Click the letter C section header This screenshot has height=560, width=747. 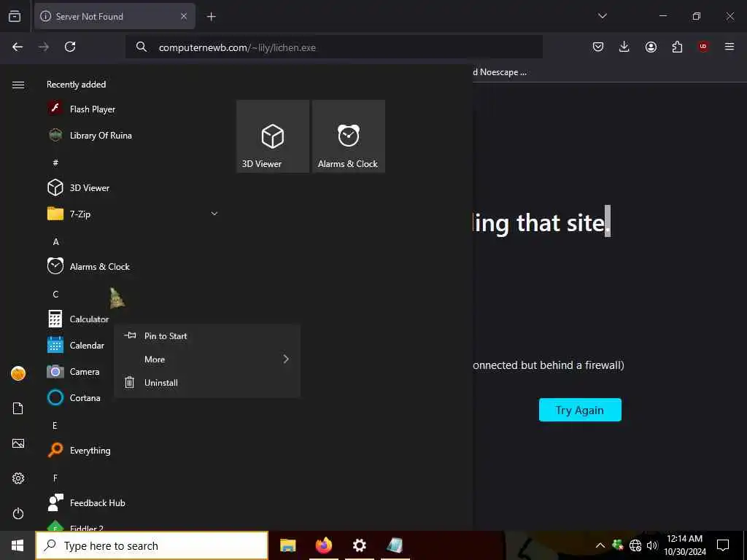click(x=55, y=294)
